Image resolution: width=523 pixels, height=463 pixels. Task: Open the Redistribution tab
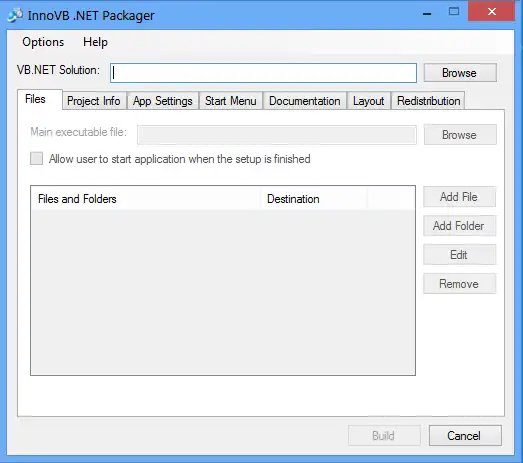point(428,101)
